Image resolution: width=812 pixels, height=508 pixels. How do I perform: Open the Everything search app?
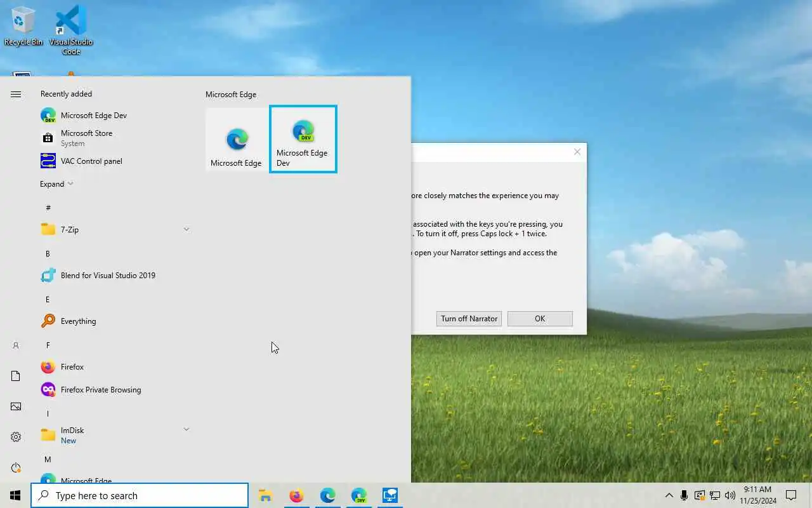(x=114, y=321)
